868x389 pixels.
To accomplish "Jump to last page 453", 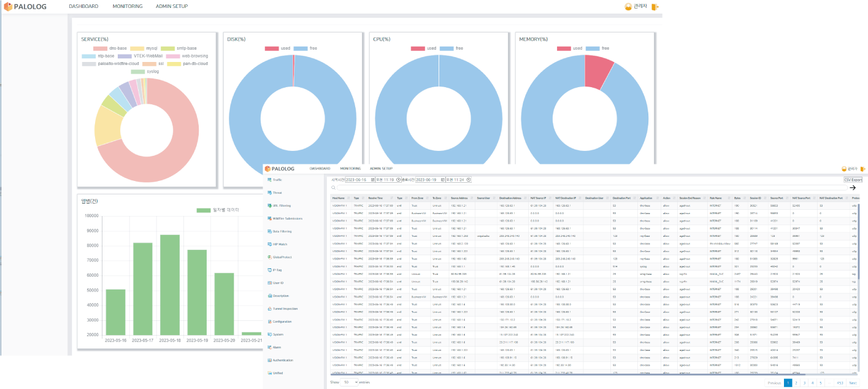I will point(840,383).
